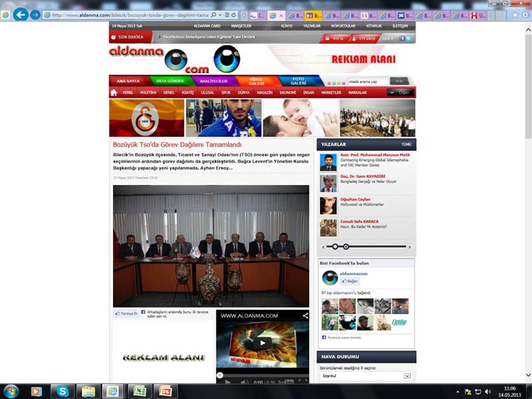
Task: Click the video share icon
Action: pos(305,316)
